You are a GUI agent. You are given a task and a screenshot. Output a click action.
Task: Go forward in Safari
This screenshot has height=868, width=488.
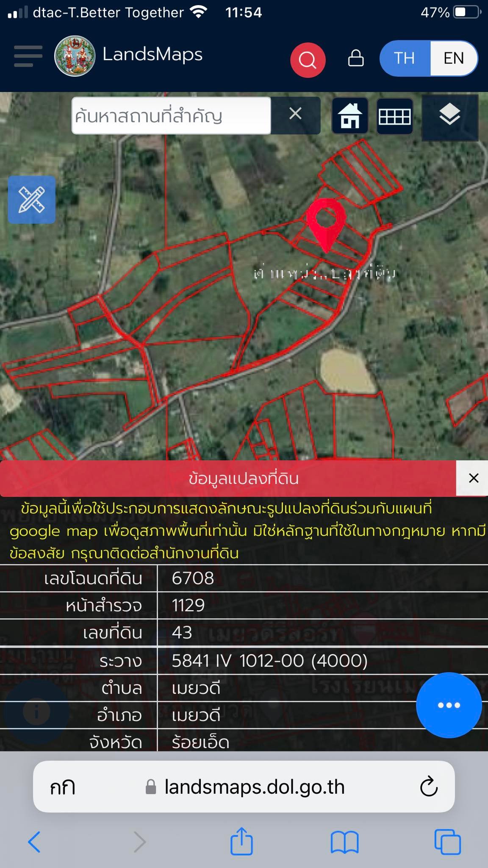[x=140, y=842]
